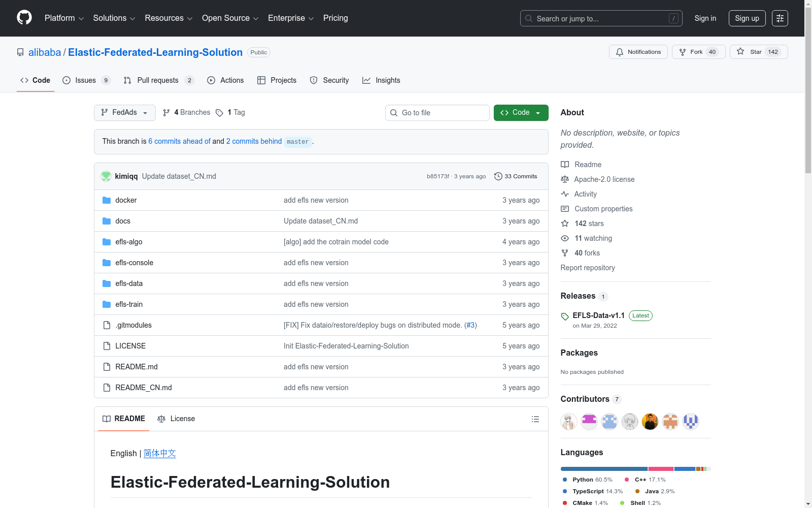Fork the repository via Fork button
This screenshot has width=812, height=508.
[699, 52]
